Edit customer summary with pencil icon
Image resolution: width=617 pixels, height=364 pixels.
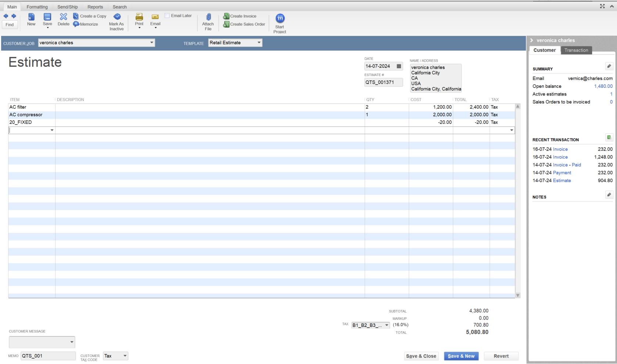(x=609, y=66)
